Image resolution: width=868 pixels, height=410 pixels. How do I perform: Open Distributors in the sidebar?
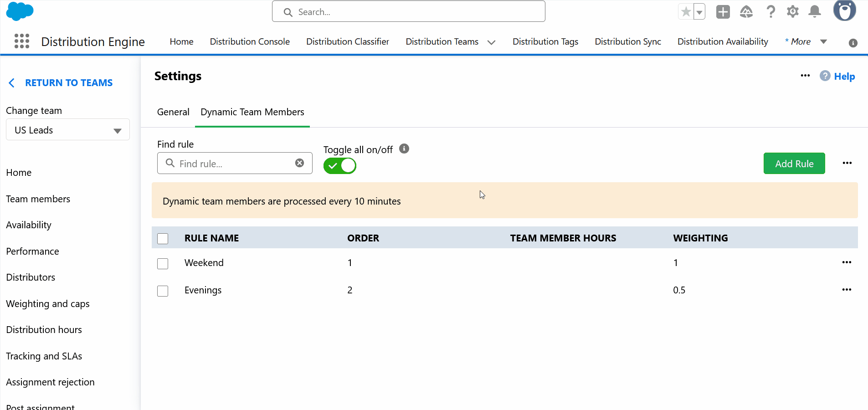click(x=31, y=277)
